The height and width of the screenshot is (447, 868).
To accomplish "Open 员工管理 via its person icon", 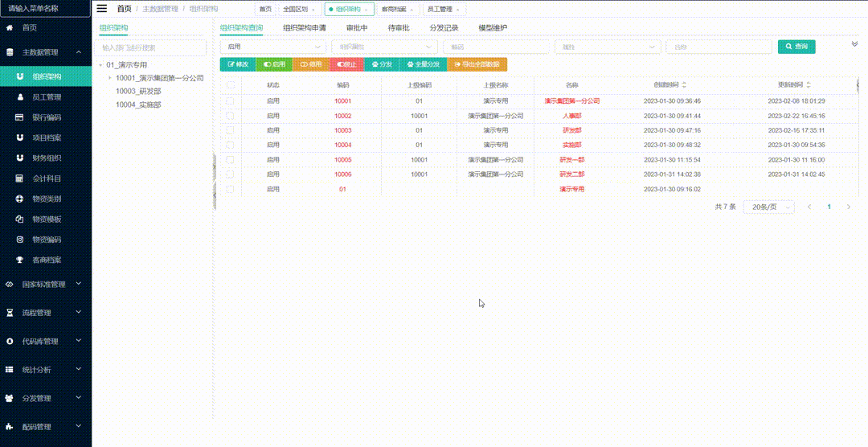I will 20,97.
